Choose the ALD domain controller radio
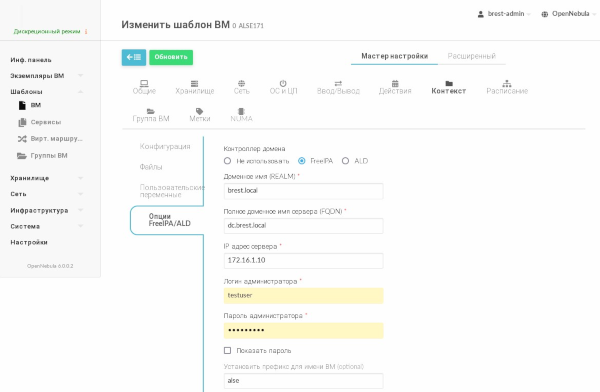 point(346,161)
